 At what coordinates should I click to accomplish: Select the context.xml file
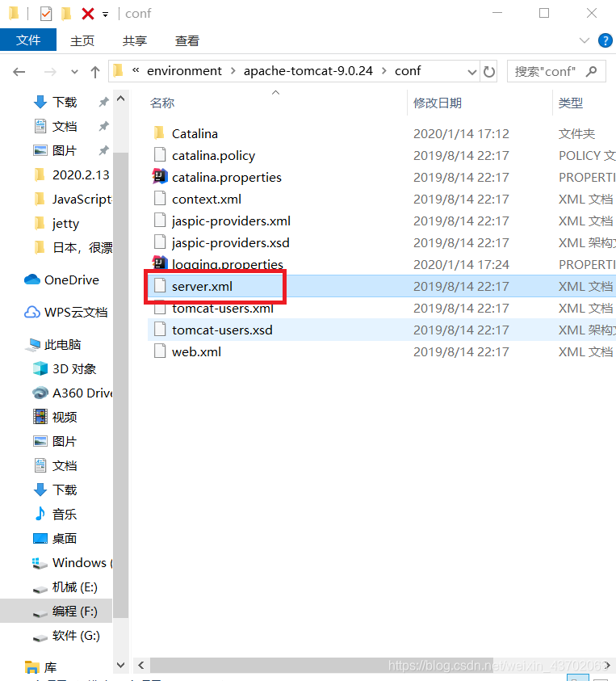(206, 199)
